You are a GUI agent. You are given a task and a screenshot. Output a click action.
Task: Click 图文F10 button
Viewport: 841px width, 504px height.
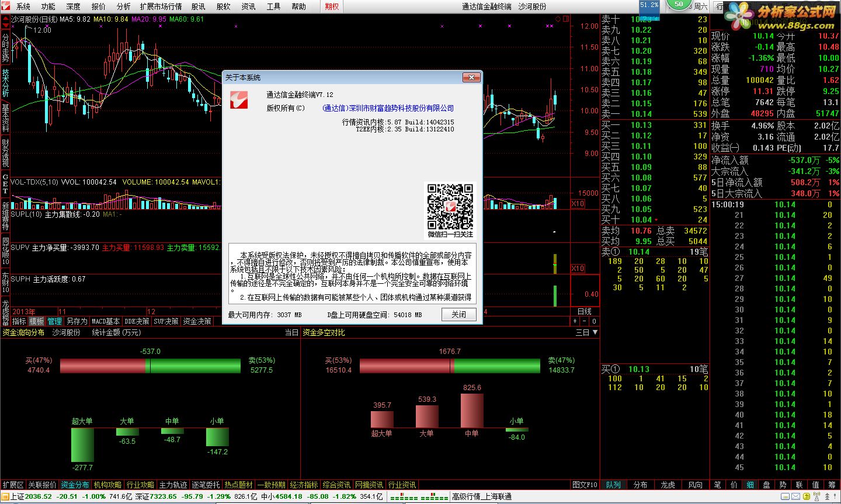(585, 485)
